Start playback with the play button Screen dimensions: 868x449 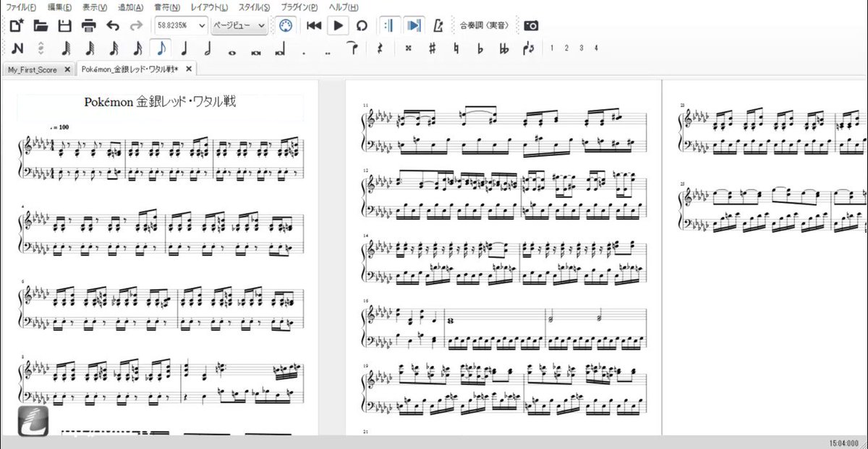tap(338, 25)
